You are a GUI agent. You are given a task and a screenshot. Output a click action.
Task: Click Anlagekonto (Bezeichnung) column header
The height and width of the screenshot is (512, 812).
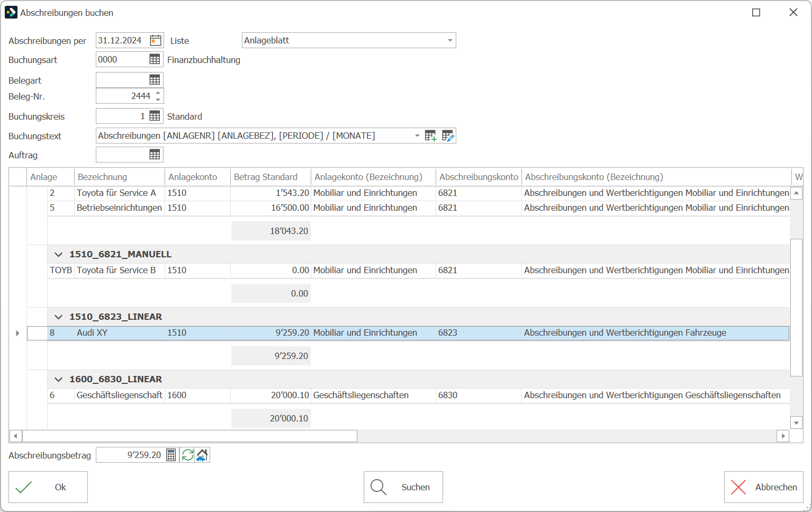tap(373, 177)
